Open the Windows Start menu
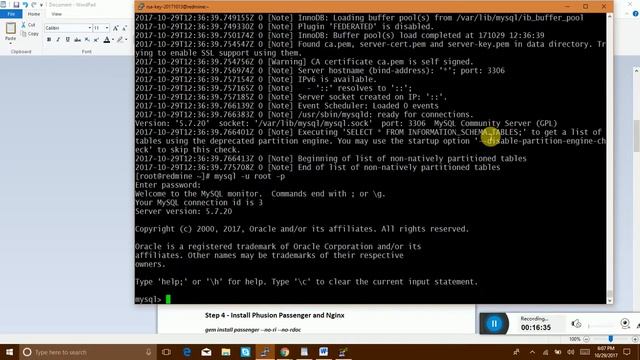Viewport: 640px width, 360px height. 9,352
